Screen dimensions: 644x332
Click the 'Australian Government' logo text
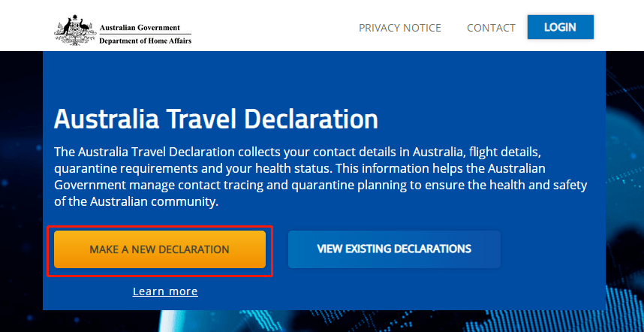click(140, 28)
